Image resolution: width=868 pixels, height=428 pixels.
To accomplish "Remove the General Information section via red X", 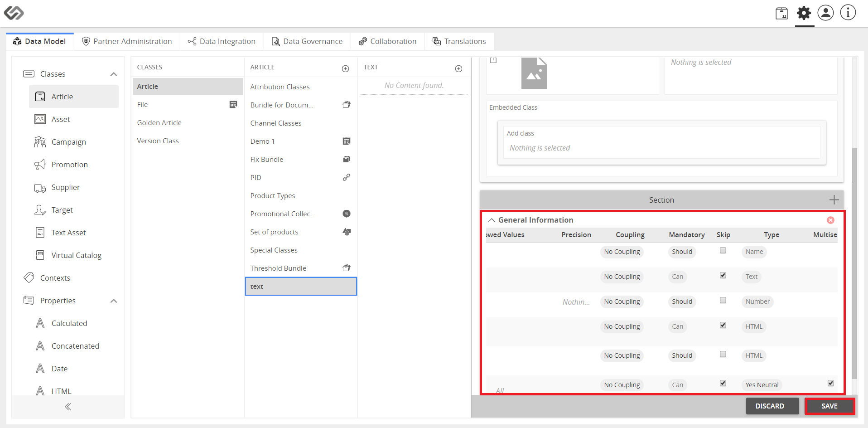I will point(830,220).
